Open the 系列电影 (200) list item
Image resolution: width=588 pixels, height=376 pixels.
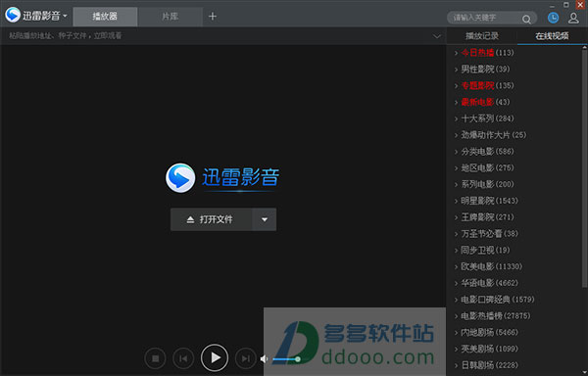(x=484, y=185)
